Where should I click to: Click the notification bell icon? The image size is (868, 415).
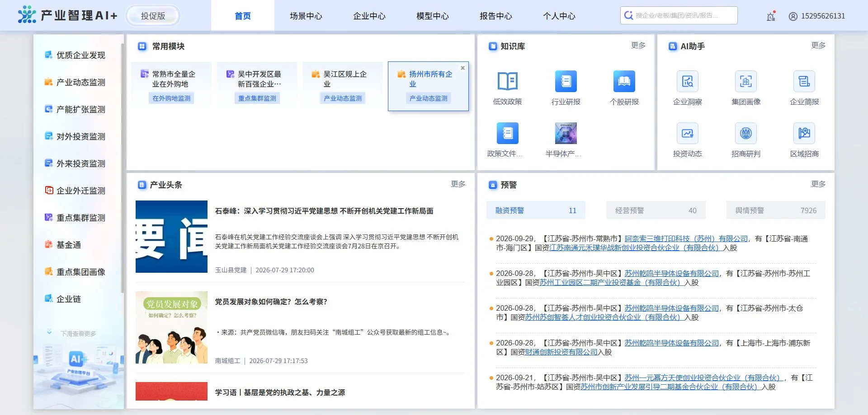[771, 16]
